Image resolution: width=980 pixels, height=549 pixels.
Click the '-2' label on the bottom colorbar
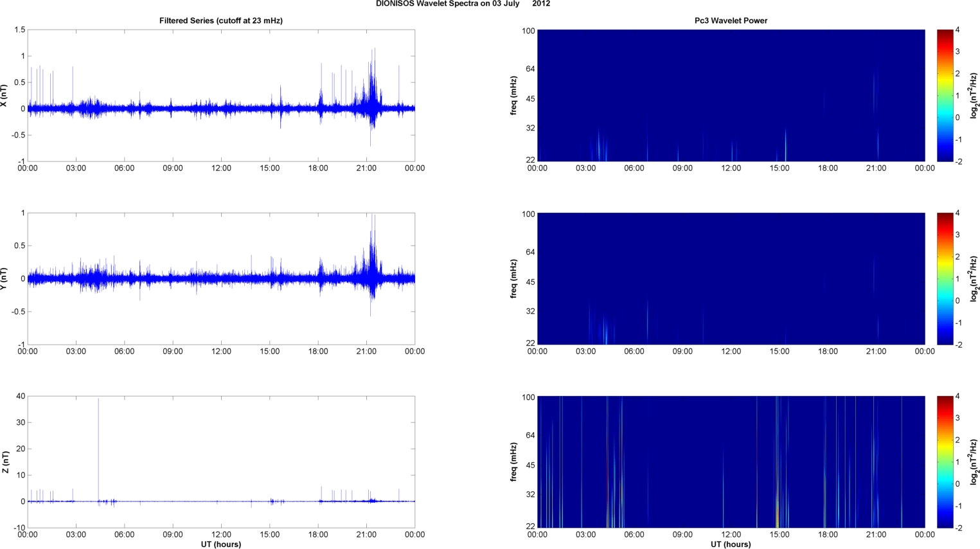958,528
